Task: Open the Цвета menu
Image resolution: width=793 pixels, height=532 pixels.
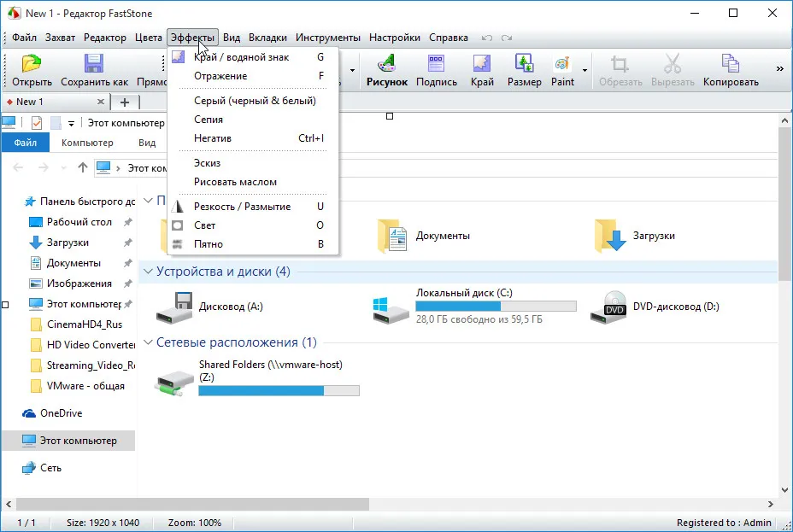Action: tap(148, 38)
